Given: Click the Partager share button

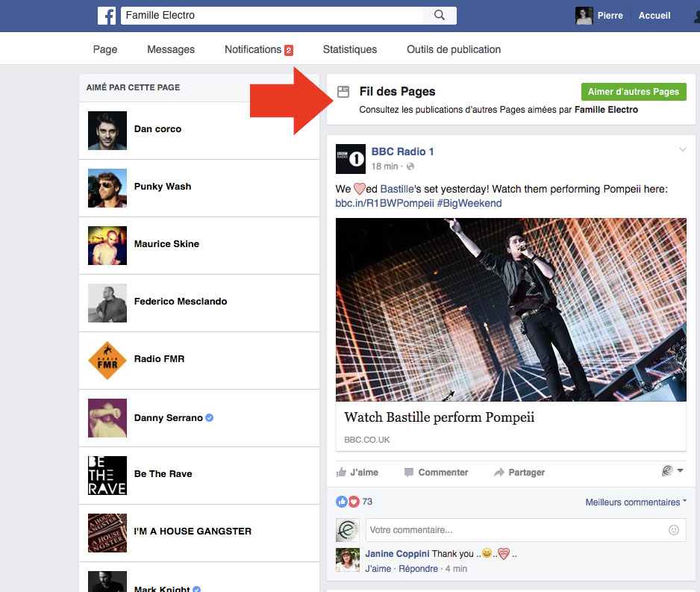Looking at the screenshot, I should (519, 473).
